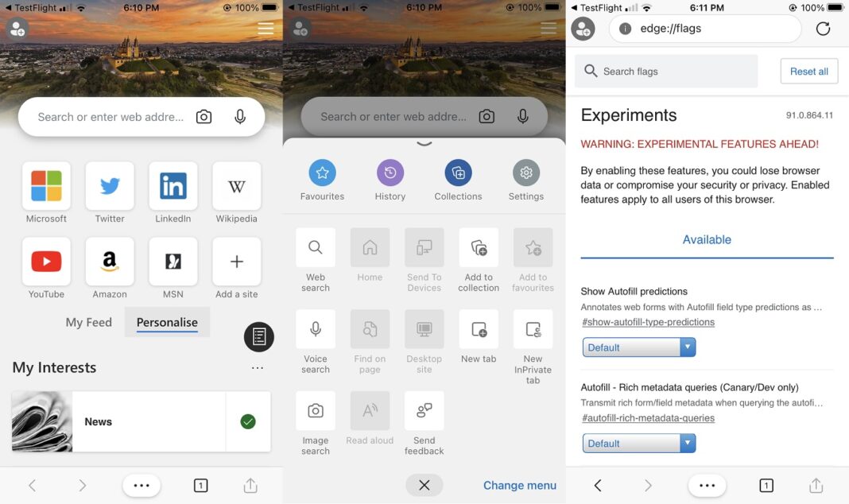
Task: Collapse the menu using the top chevron handle
Action: (x=424, y=143)
